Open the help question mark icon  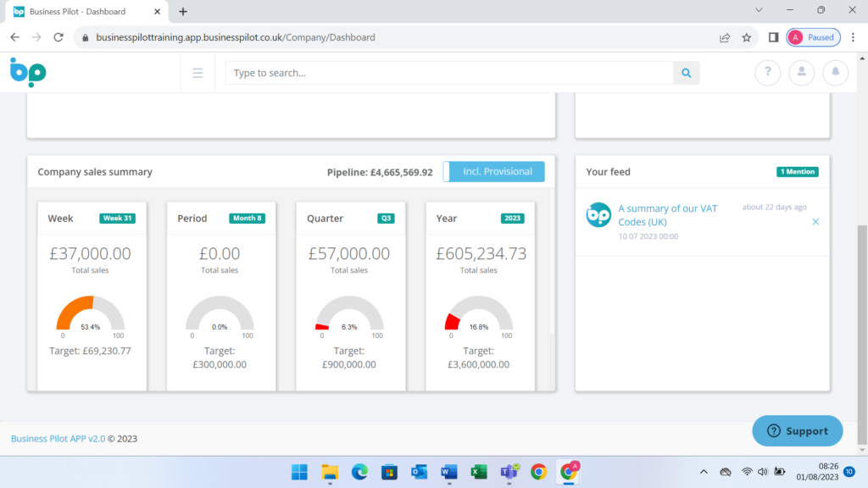(x=767, y=73)
